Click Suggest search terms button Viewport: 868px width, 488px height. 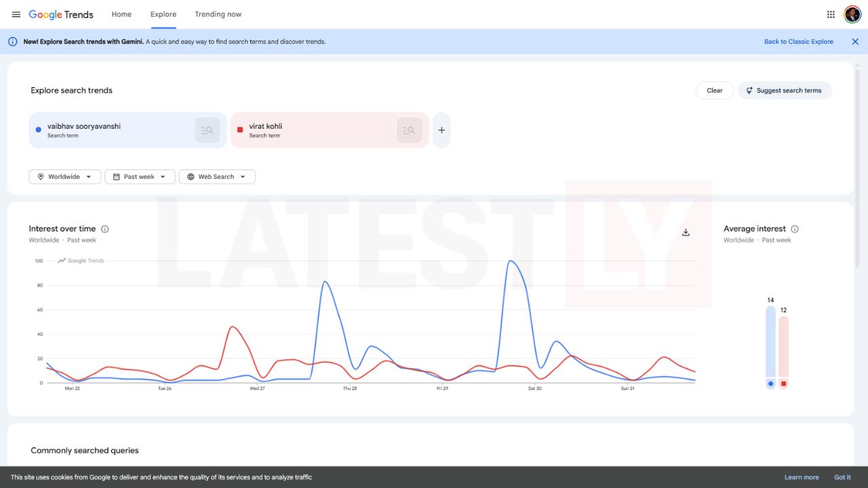point(785,90)
